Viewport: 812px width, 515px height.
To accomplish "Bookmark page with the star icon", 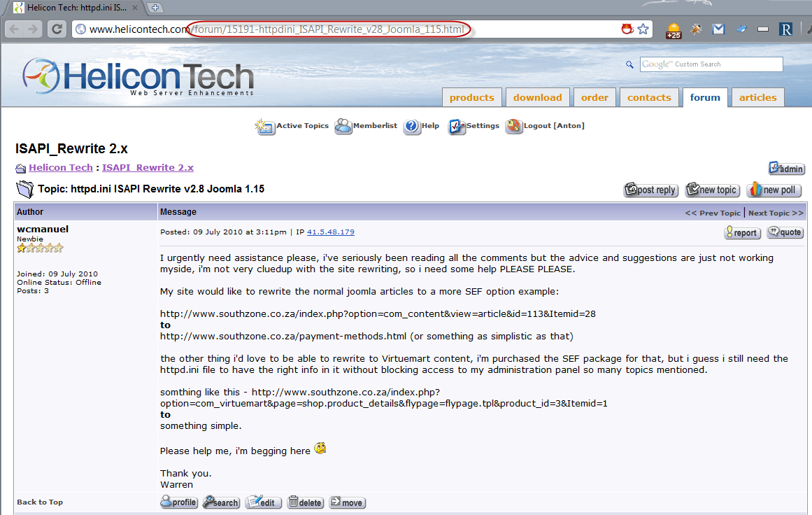I will click(x=643, y=29).
